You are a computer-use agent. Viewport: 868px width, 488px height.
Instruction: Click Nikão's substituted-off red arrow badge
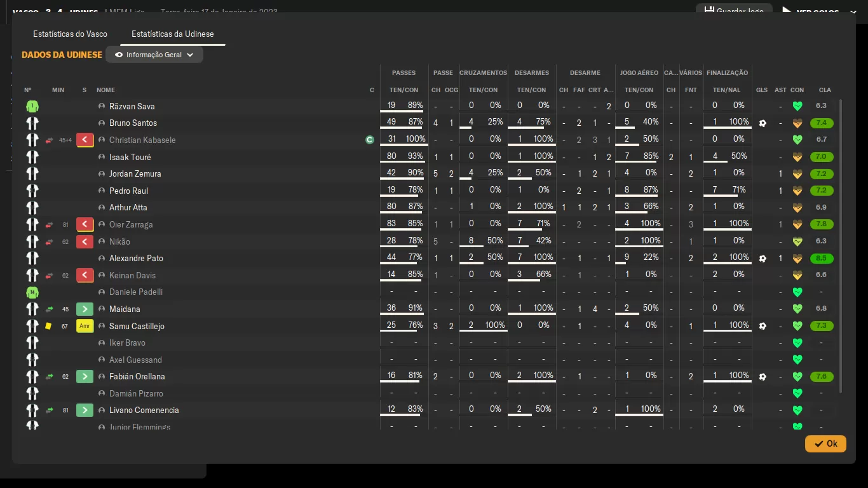click(85, 241)
